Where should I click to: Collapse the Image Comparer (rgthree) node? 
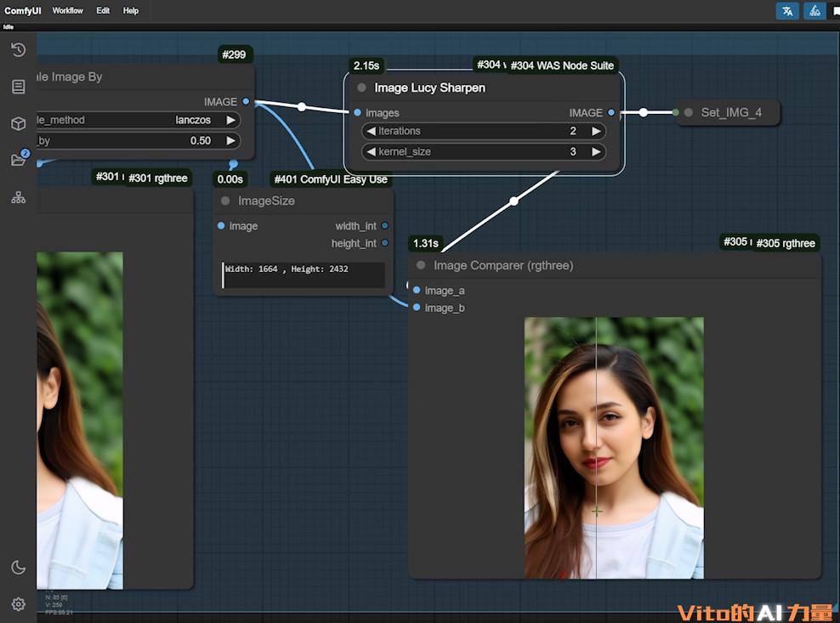[421, 265]
